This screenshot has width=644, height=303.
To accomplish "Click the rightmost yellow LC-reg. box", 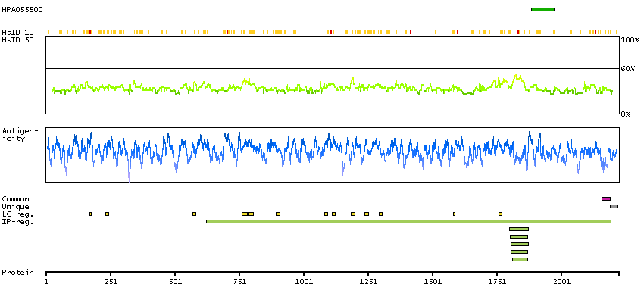I will click(x=500, y=214).
